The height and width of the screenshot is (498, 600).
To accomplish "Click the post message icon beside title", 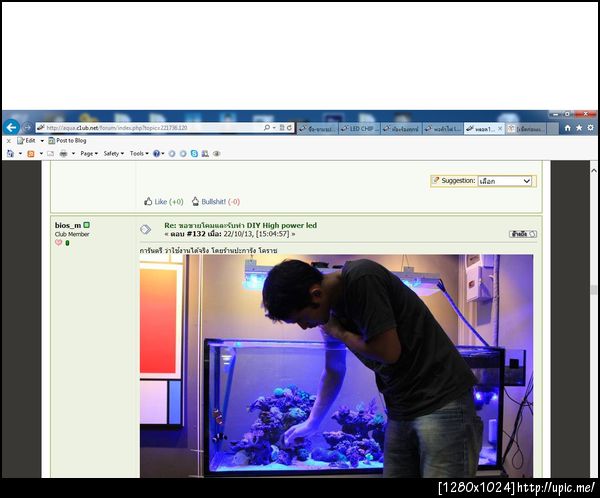I will click(x=145, y=229).
